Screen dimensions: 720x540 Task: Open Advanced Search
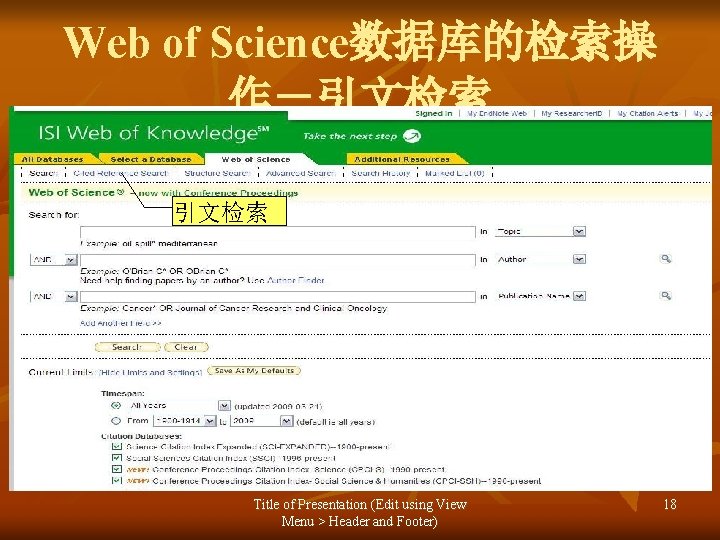coord(301,173)
